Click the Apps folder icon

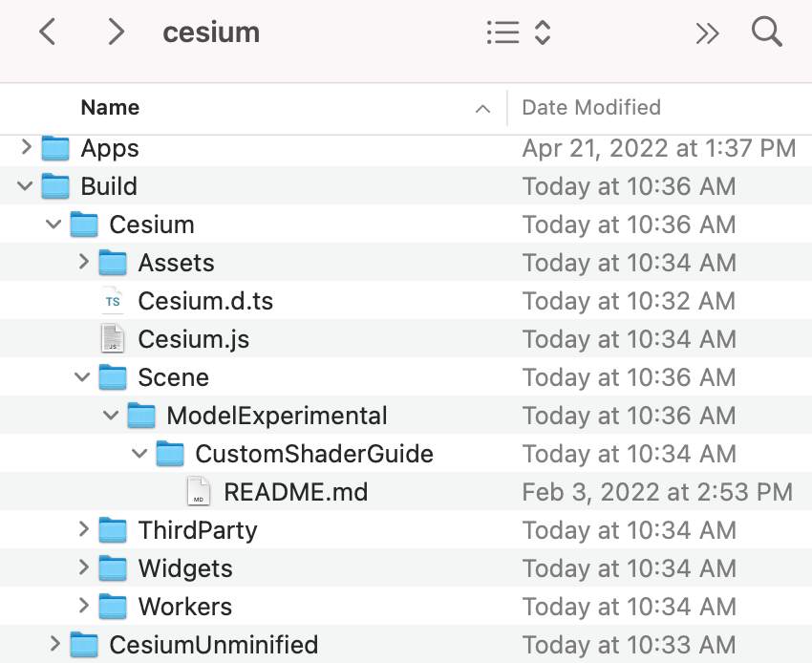coord(55,148)
